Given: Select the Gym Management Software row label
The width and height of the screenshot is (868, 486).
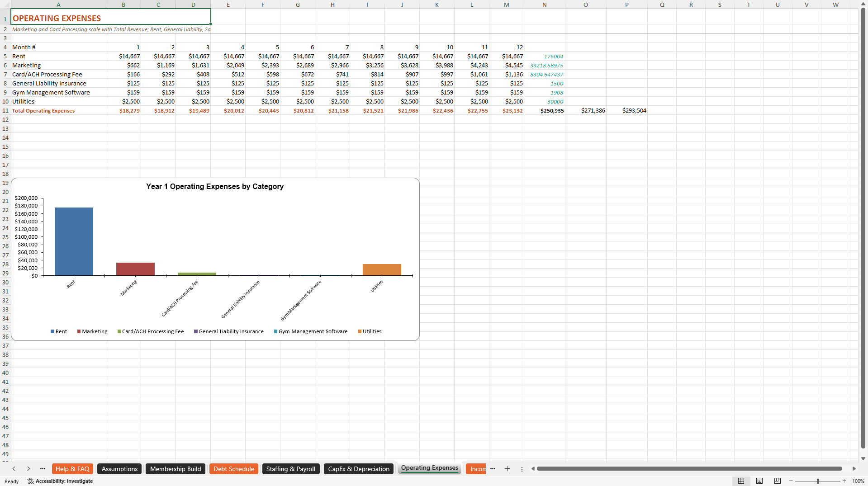Looking at the screenshot, I should click(58, 93).
